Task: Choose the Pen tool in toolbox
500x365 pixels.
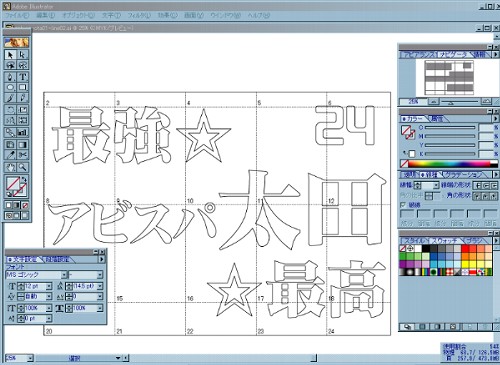Action: pyautogui.click(x=10, y=77)
